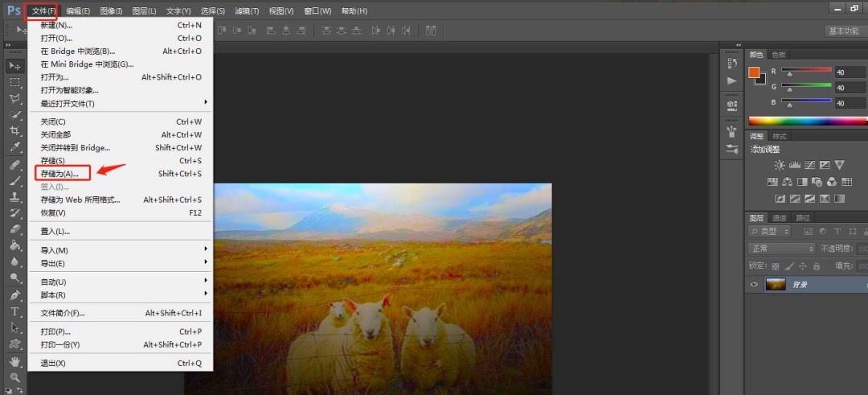Select the Hand tool
Viewport: 868px width, 395px height.
coord(14,361)
